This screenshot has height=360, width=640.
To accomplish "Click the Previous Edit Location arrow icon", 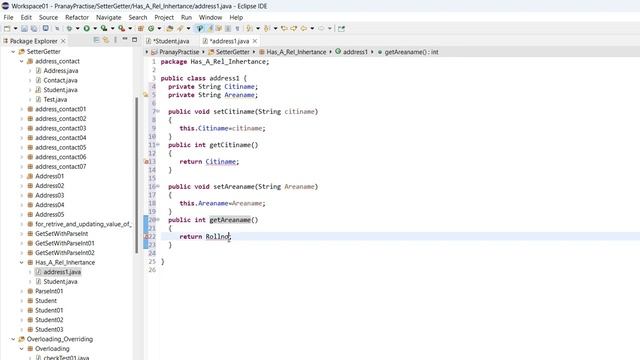I will point(284,29).
